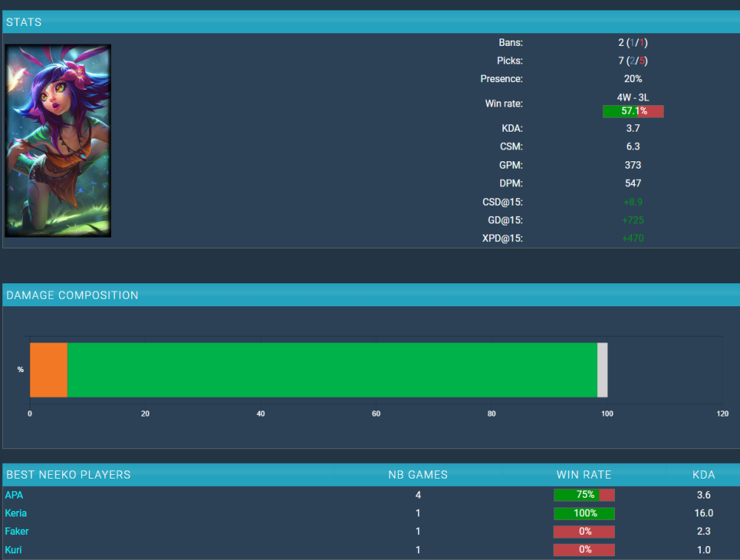Click the STATS panel header

(x=24, y=22)
